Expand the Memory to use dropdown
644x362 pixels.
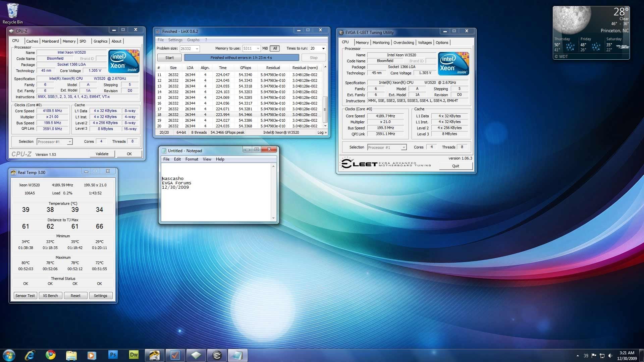[x=258, y=49]
